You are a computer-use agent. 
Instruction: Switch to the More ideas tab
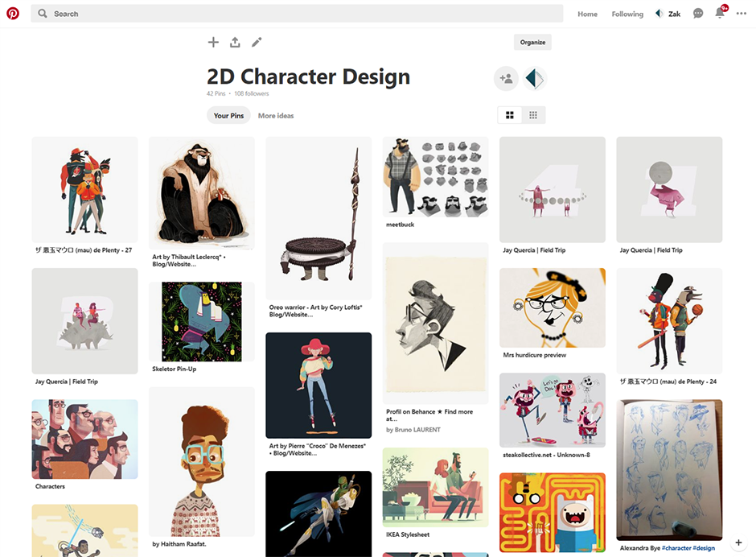[276, 115]
